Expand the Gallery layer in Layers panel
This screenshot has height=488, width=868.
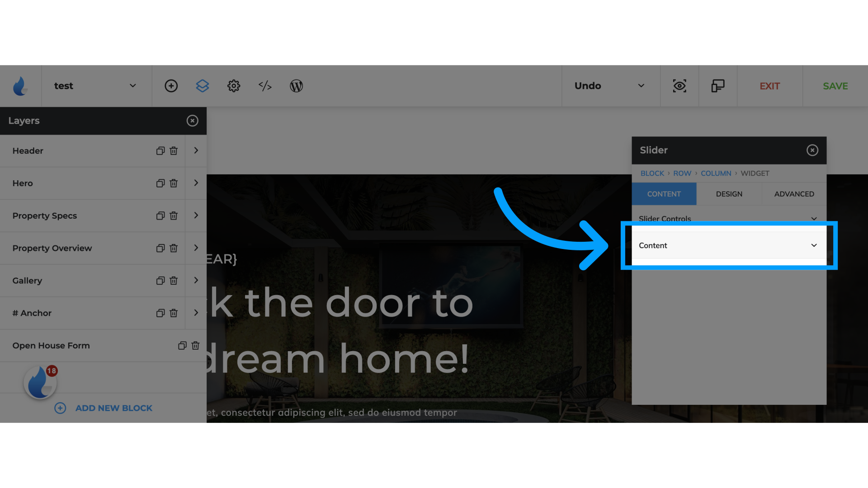(196, 280)
